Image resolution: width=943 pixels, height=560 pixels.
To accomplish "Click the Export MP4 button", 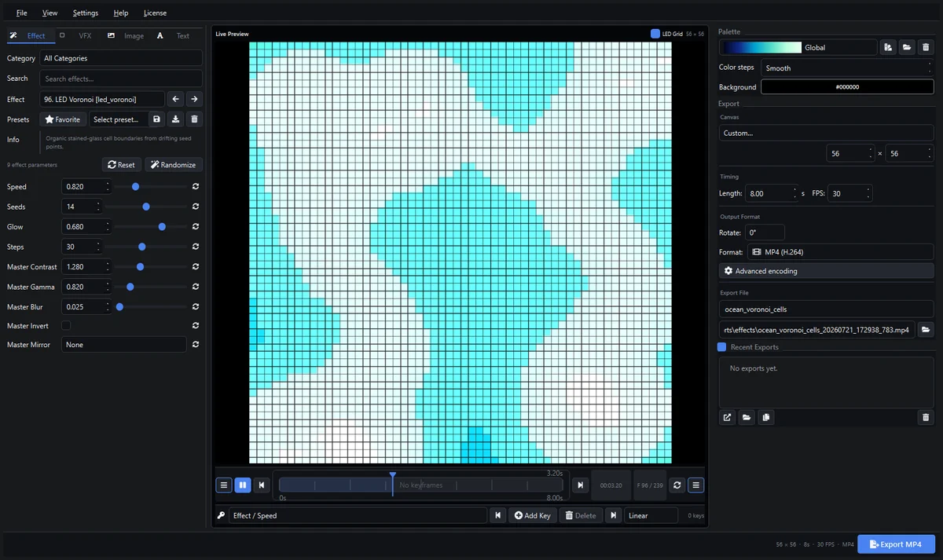I will (896, 544).
